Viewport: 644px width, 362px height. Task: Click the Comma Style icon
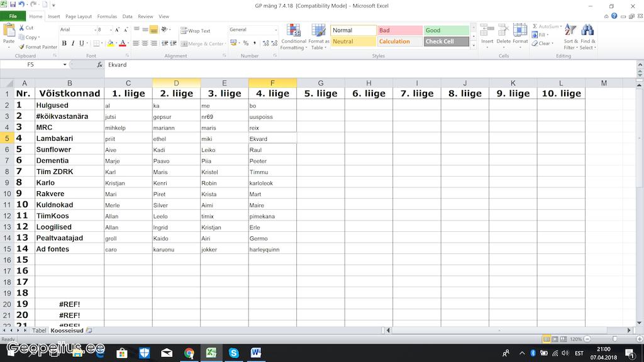(x=255, y=43)
